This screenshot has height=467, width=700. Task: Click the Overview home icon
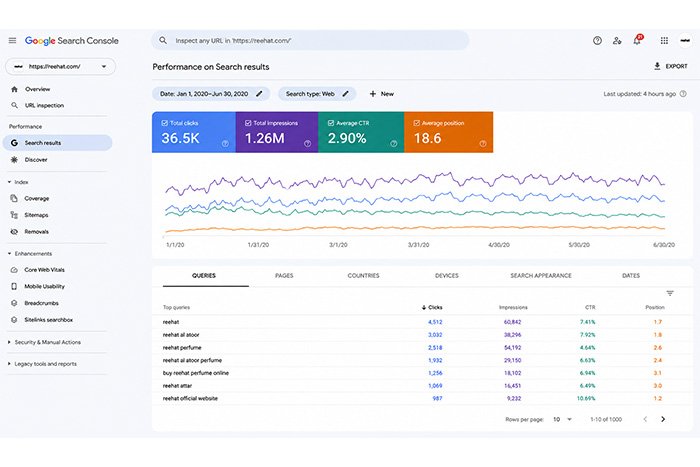tap(14, 89)
